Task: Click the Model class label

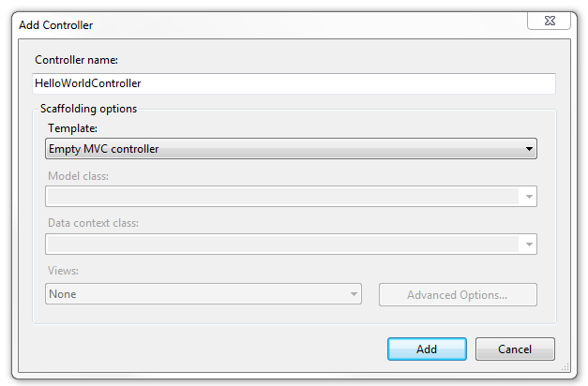Action: pos(77,175)
